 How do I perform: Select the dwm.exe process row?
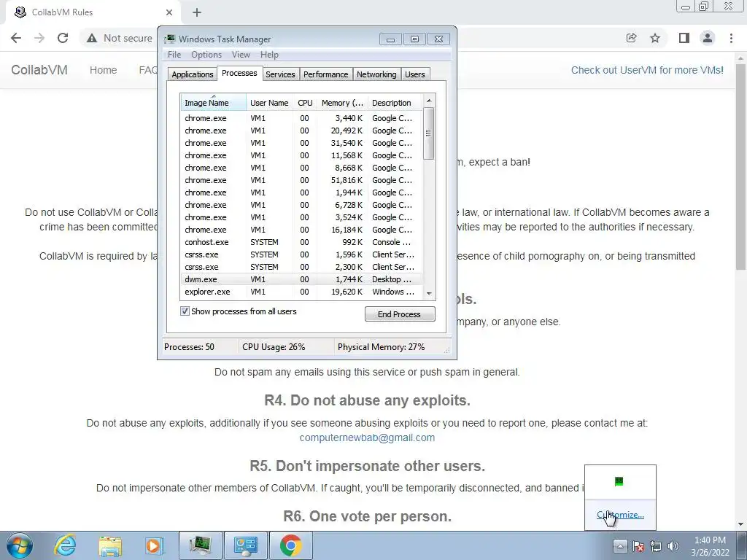tap(301, 279)
